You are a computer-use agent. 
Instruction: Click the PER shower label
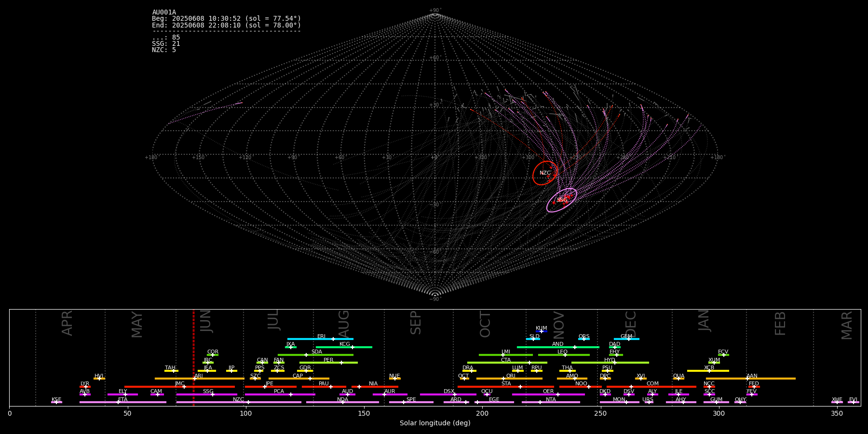[328, 360]
